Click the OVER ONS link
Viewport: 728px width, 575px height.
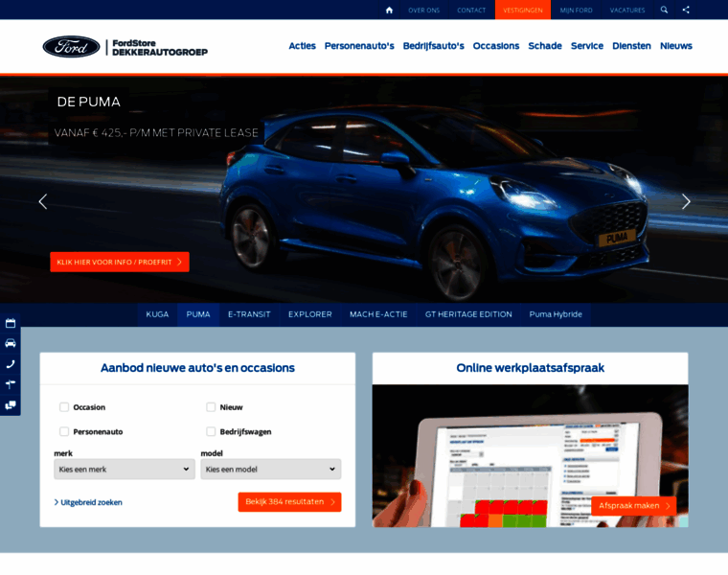424,10
